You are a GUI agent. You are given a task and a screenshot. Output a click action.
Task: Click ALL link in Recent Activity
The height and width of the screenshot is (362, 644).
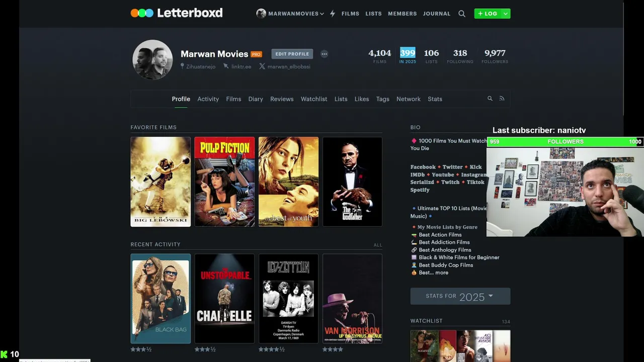click(378, 245)
